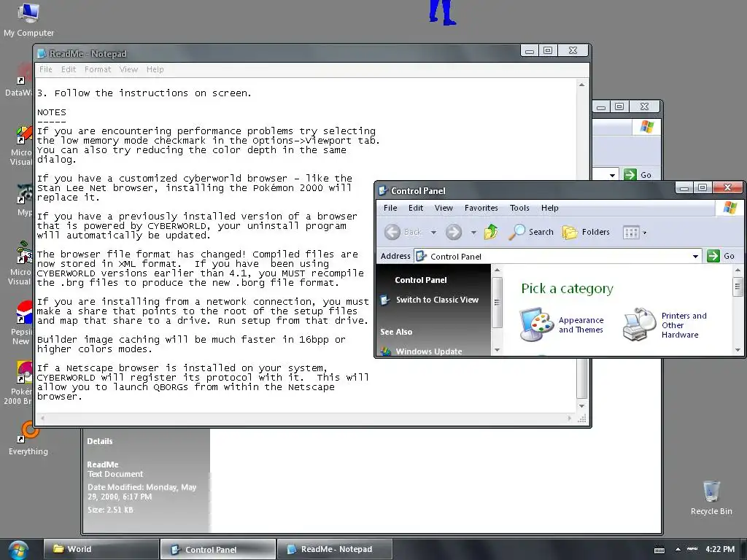747x560 pixels.
Task: Open Printers and Other Hardware category
Action: 684,324
